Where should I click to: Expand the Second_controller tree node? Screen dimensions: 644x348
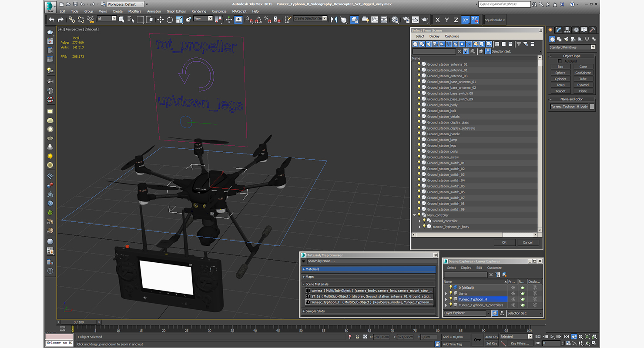(x=419, y=221)
